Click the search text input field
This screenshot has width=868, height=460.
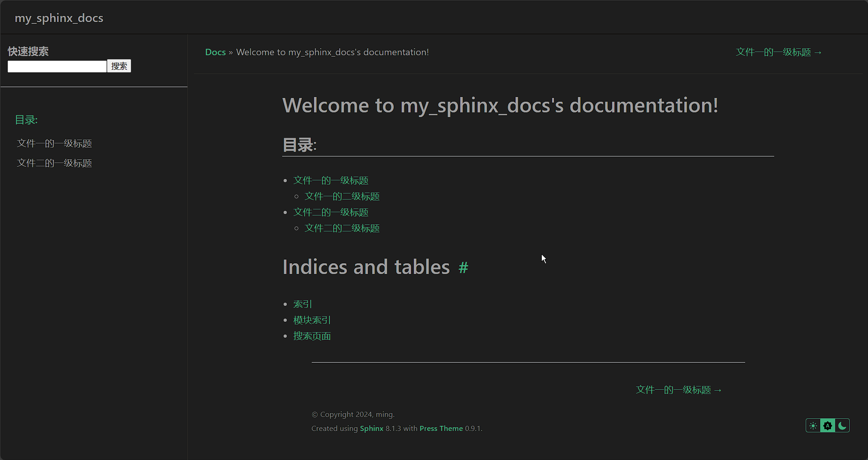tap(57, 67)
